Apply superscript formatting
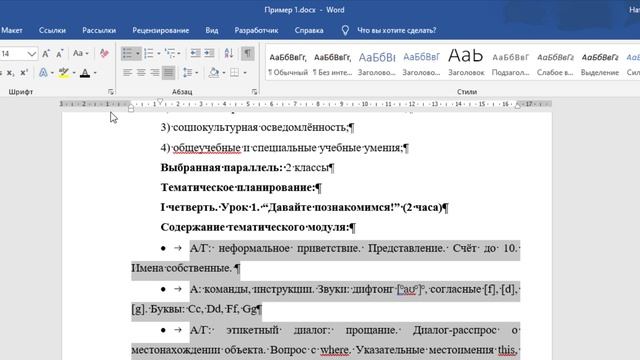Viewport: 640px width, 360px height. point(24,73)
